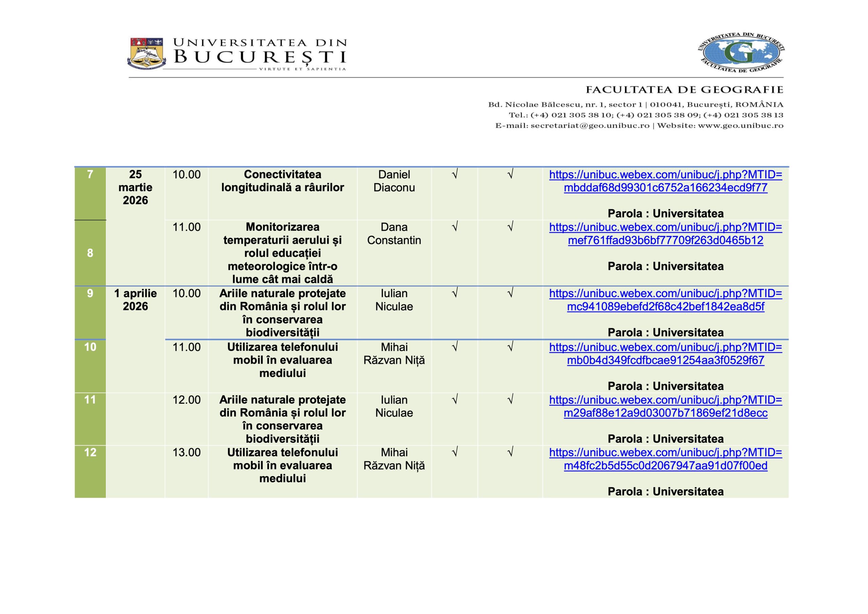
Task: Select the row number 9 cell
Action: pos(90,293)
